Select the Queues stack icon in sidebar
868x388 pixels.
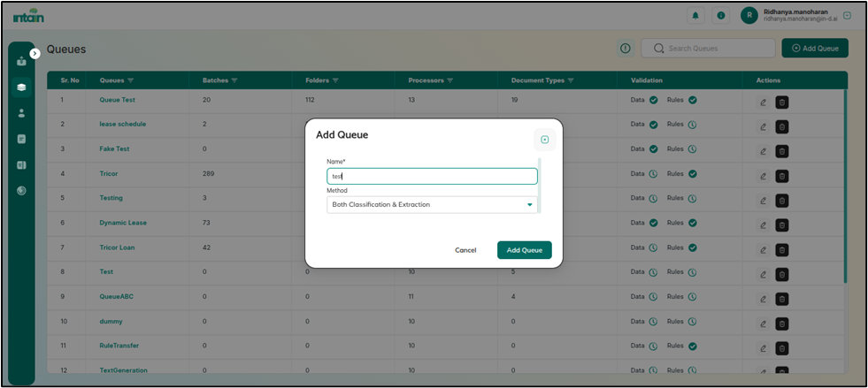pyautogui.click(x=21, y=87)
